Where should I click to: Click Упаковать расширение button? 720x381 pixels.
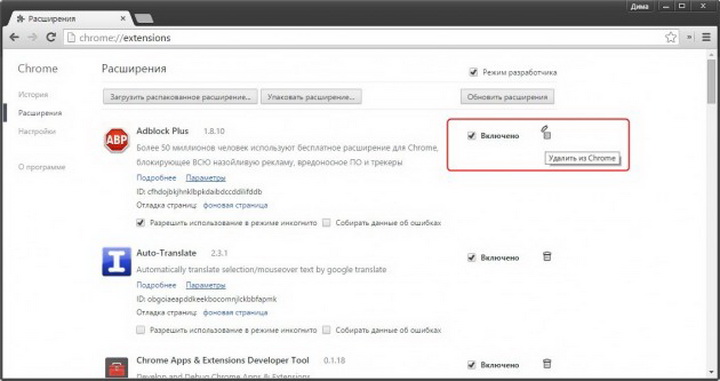(311, 97)
